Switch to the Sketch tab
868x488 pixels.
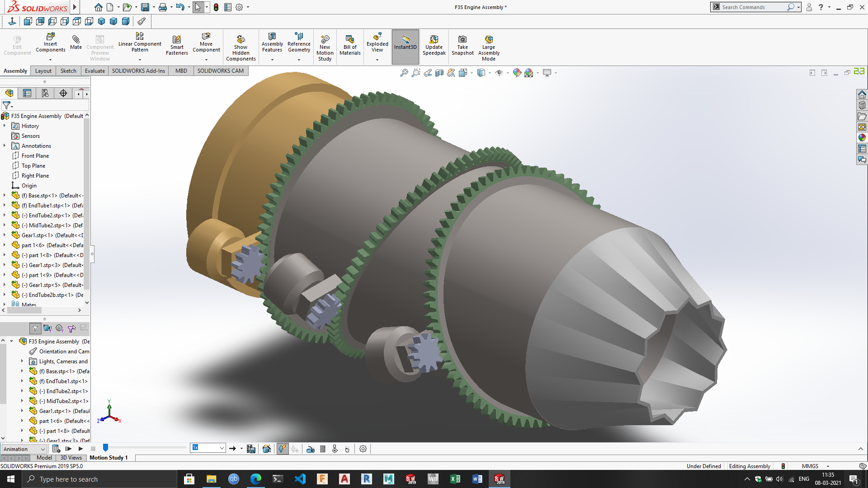coord(68,71)
